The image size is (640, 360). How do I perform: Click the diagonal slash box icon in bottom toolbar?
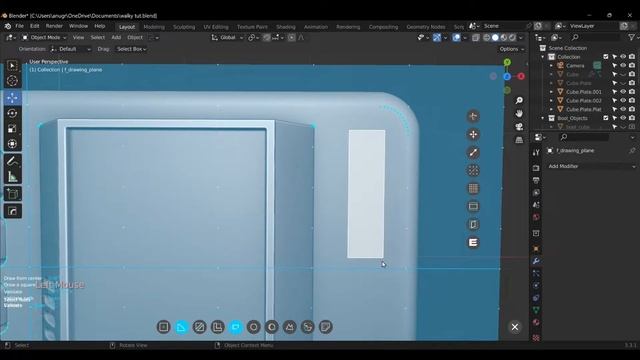(200, 327)
